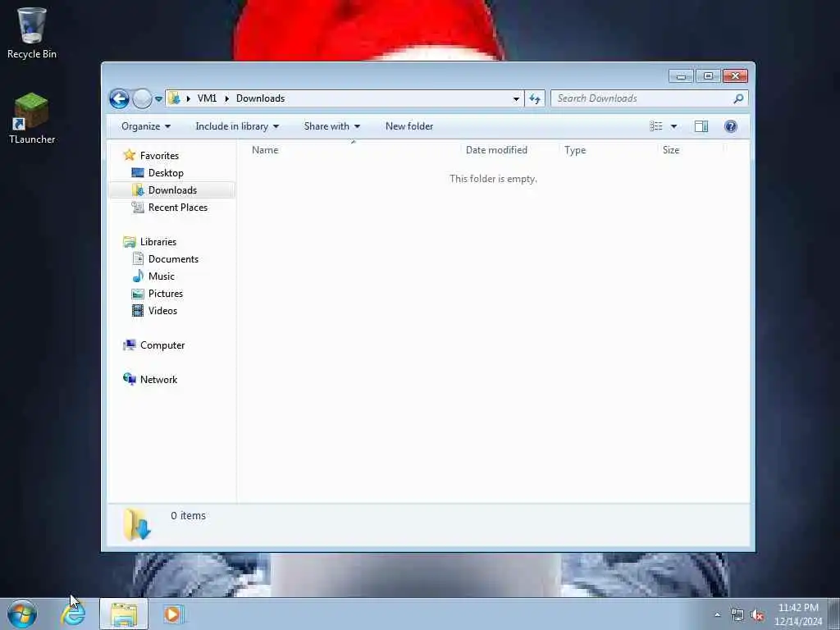This screenshot has height=630, width=840.
Task: Open the Music library
Action: click(162, 276)
